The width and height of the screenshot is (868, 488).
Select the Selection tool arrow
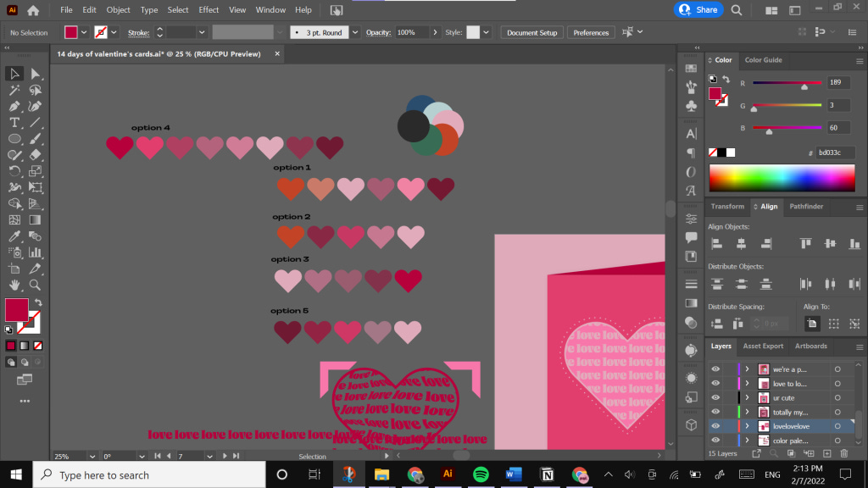tap(14, 74)
